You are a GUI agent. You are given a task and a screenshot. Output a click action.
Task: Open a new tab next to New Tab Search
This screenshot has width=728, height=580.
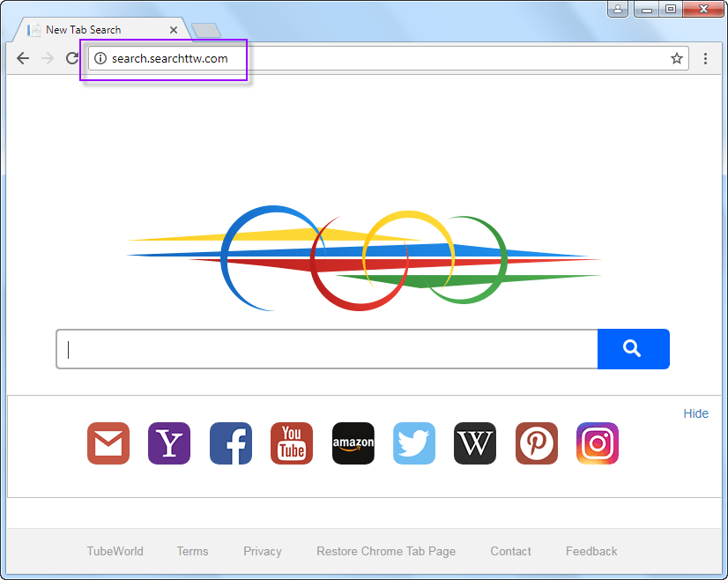(x=206, y=30)
